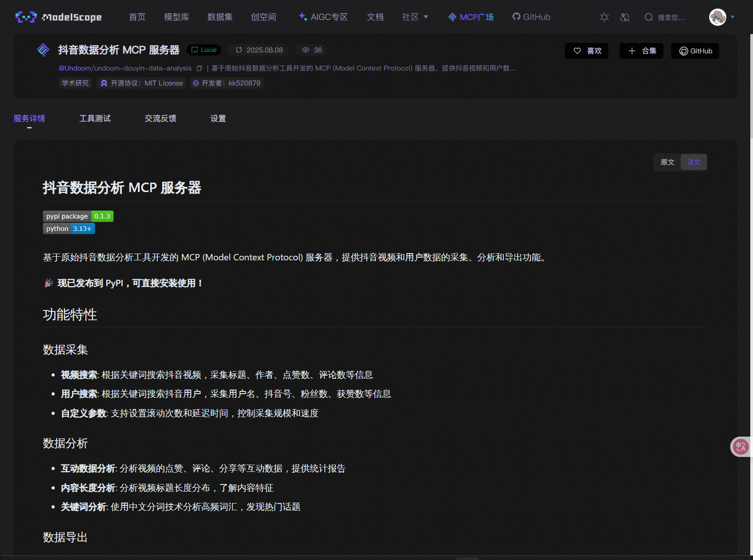Switch to the 交流反馈 tab
This screenshot has height=560, width=753.
161,118
